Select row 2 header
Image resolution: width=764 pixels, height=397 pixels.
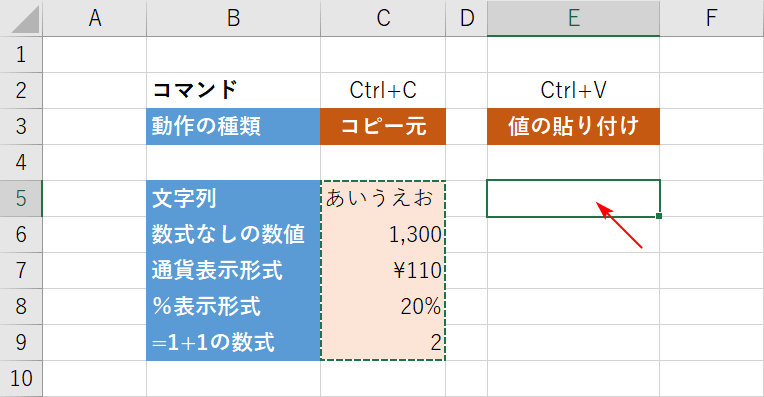coord(21,91)
